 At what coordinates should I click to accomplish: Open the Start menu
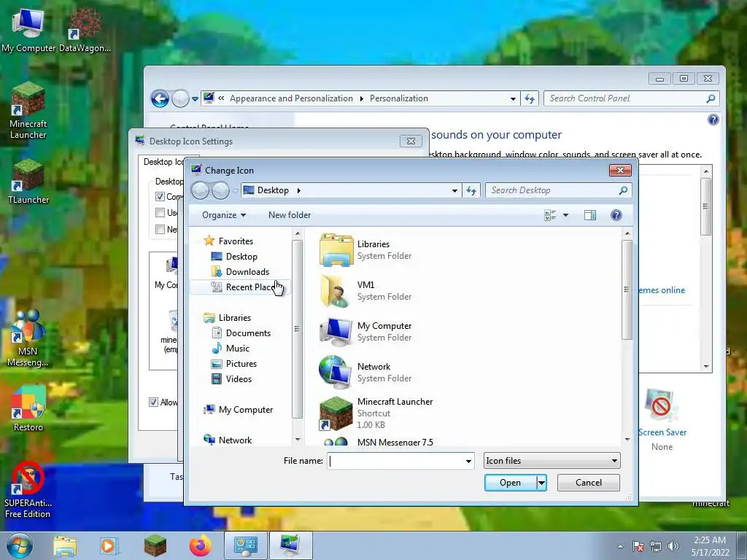[19, 545]
